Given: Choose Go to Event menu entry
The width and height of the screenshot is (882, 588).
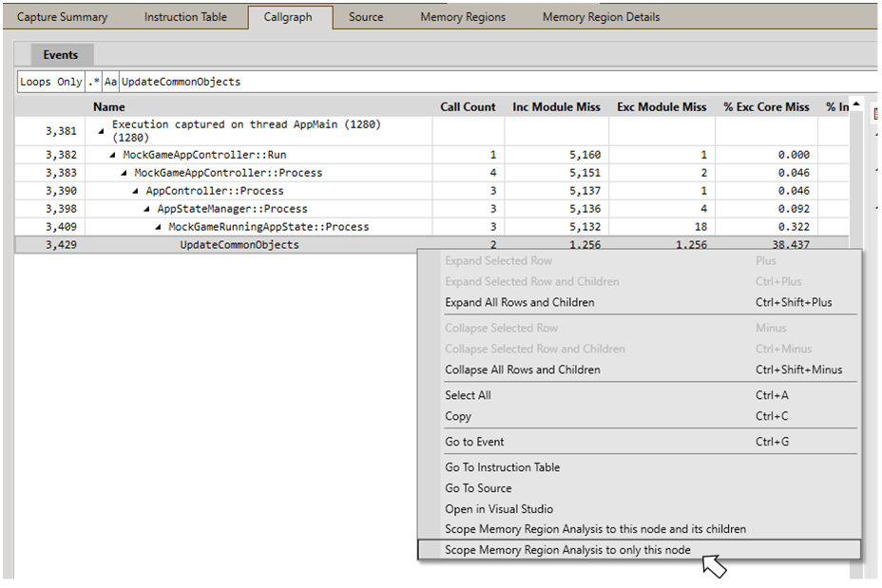Looking at the screenshot, I should coord(639,442).
